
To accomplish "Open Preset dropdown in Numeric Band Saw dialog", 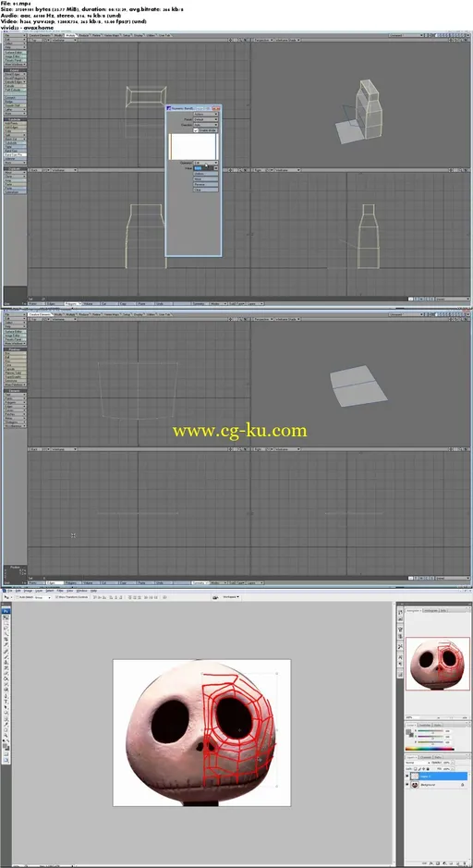I will [x=206, y=119].
